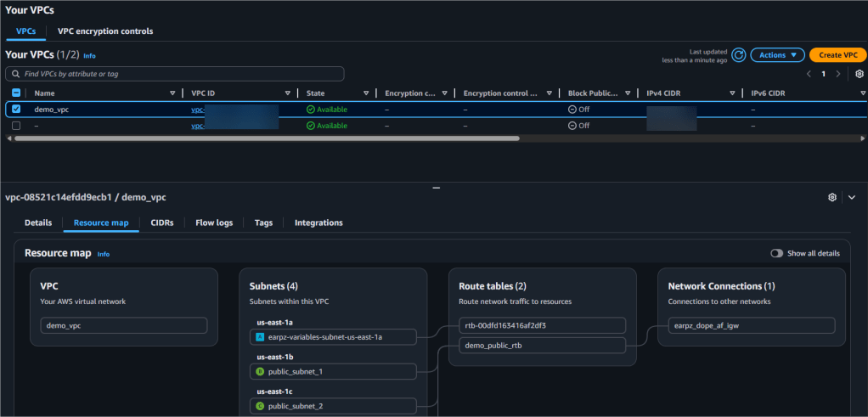Click the previous page arrow in pagination
The height and width of the screenshot is (417, 868).
point(809,74)
